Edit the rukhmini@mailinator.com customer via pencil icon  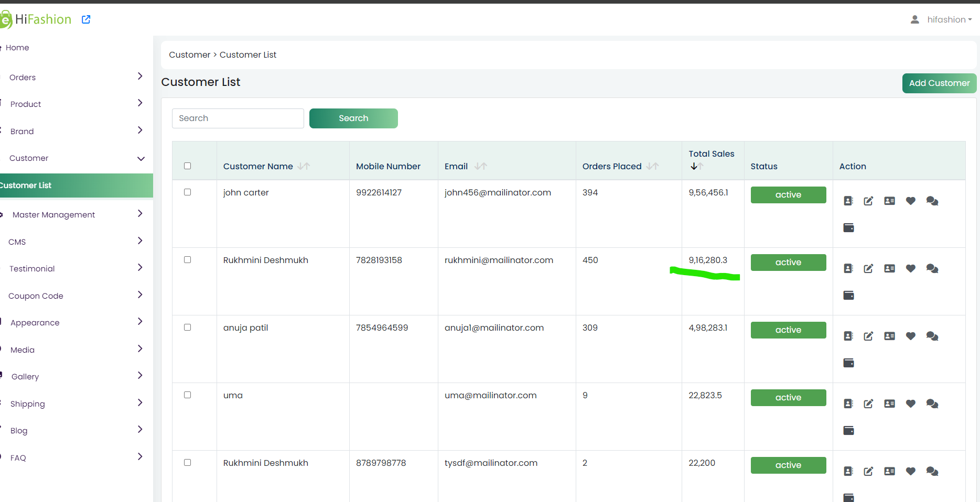tap(869, 268)
